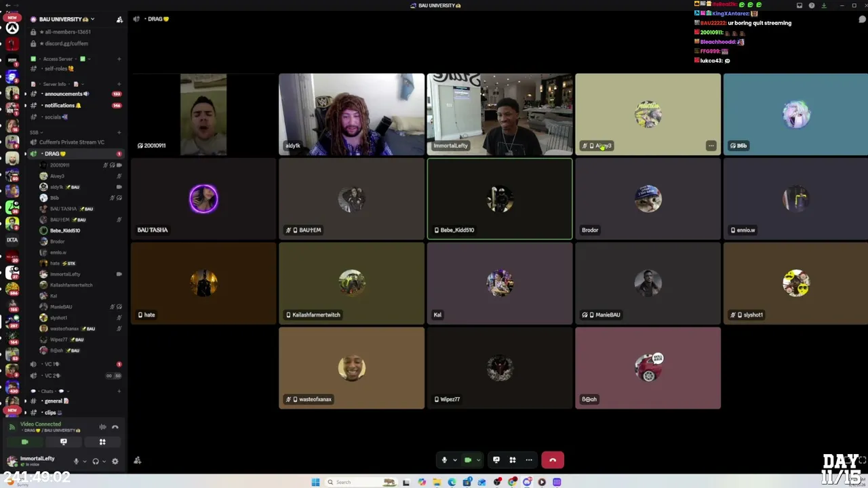The image size is (868, 488).
Task: Open the all-members-13651 channel
Action: click(75, 32)
